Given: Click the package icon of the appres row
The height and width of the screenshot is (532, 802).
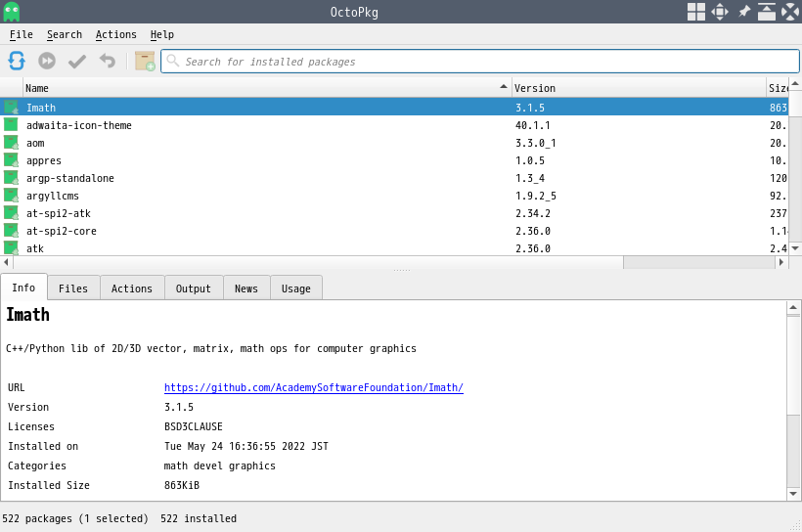Looking at the screenshot, I should (x=12, y=160).
